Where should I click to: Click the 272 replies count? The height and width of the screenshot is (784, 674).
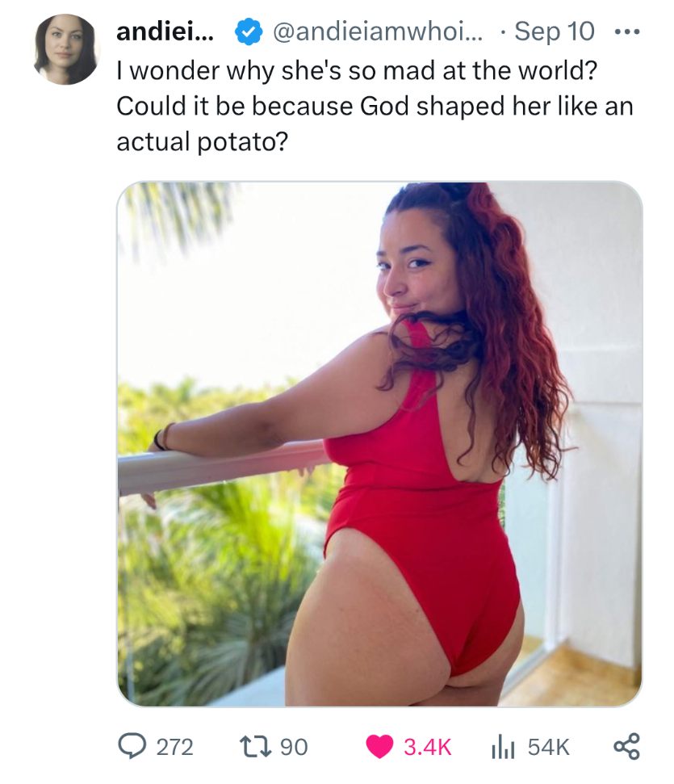tap(174, 748)
